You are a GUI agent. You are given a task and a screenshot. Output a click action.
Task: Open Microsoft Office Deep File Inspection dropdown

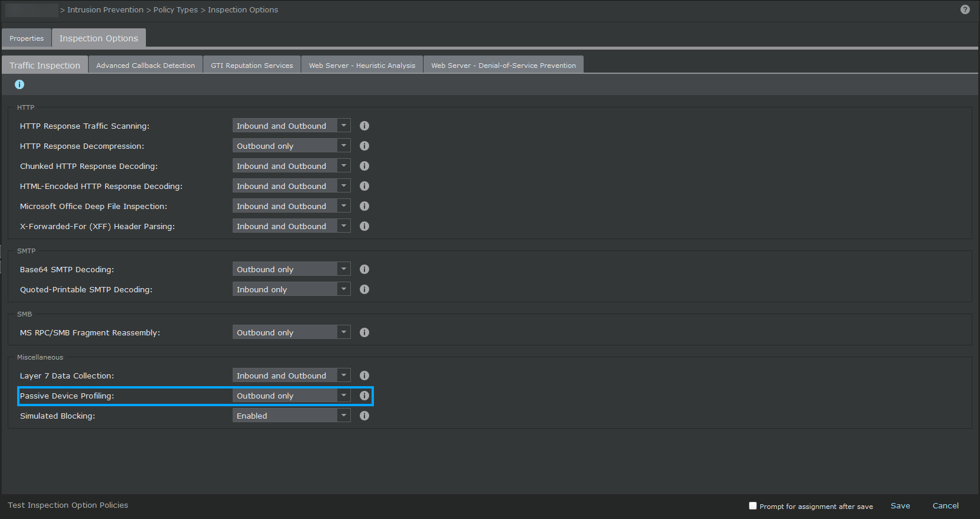pyautogui.click(x=291, y=206)
